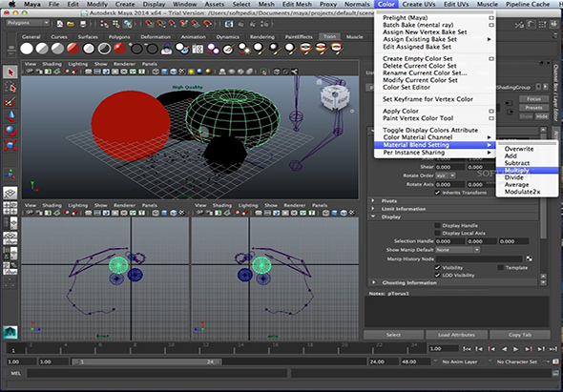Choose the Lasso select tool
Viewport: 563px width, 392px height.
(10, 87)
